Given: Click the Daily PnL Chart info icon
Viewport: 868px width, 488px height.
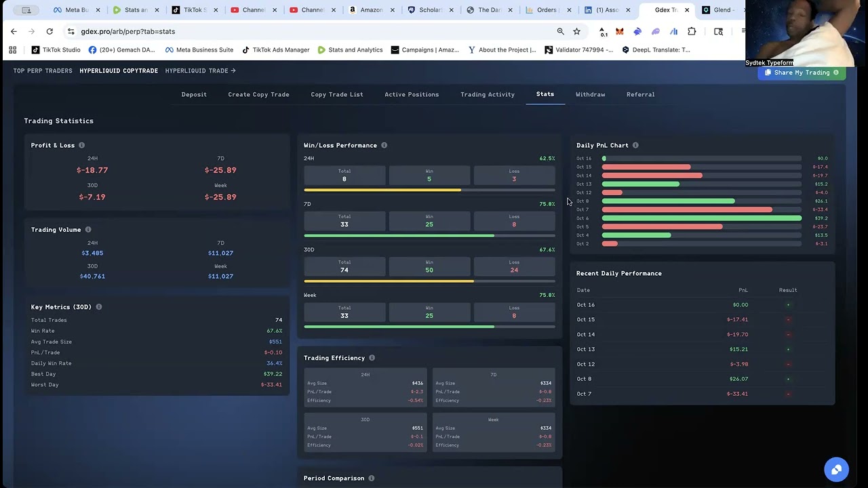Looking at the screenshot, I should (635, 145).
